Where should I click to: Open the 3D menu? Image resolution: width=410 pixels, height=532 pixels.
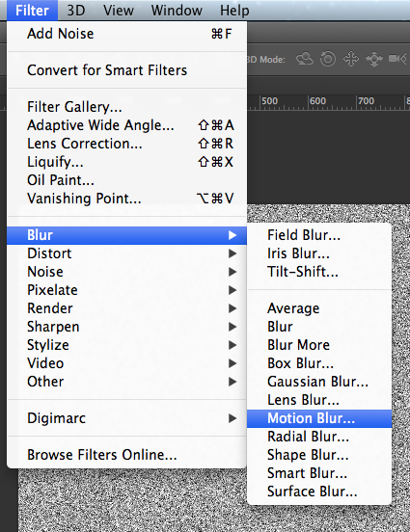click(76, 11)
